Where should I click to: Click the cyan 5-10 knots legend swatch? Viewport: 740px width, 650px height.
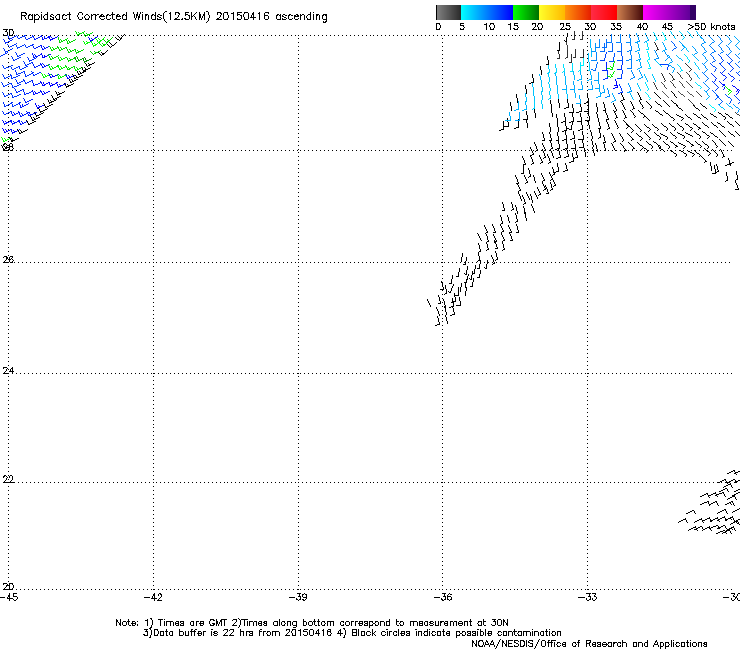pos(474,12)
